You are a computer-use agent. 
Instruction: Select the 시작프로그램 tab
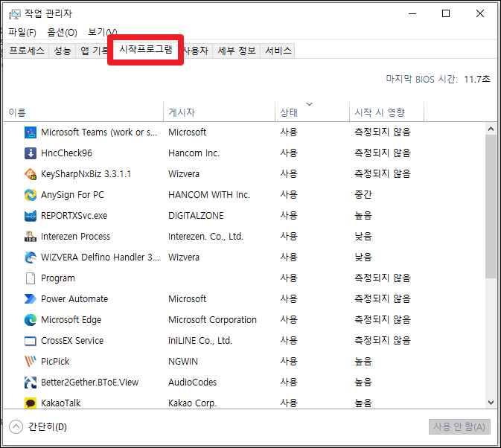(146, 50)
